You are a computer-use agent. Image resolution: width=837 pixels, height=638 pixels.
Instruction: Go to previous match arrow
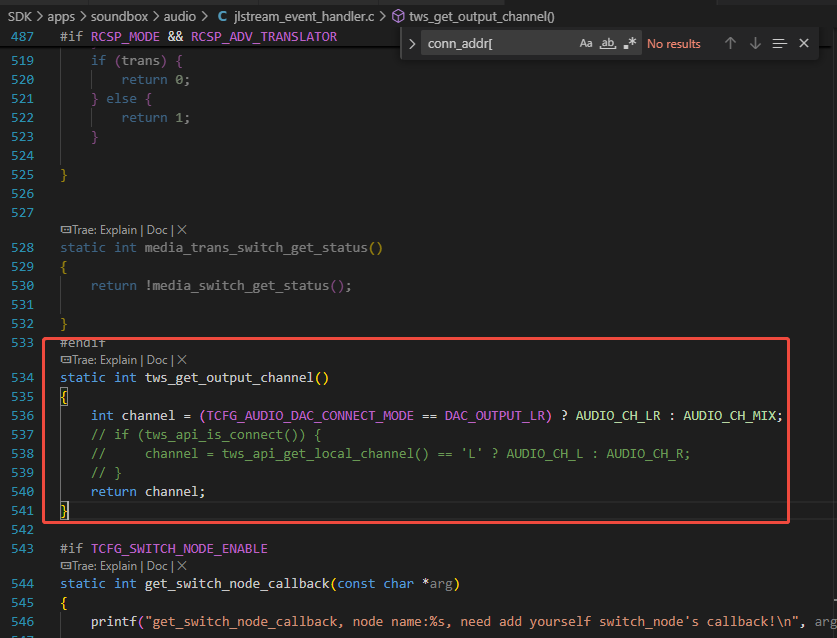(x=730, y=43)
